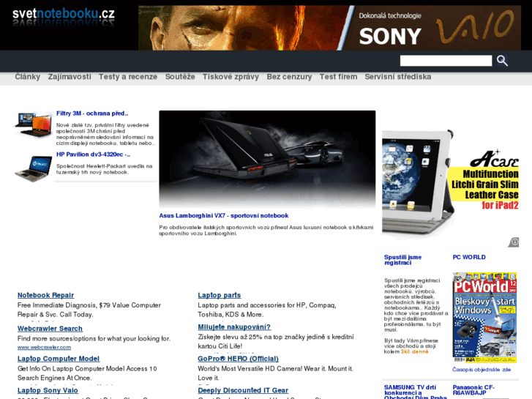532x399 pixels.
Task: Open Bez cenzury section
Action: 289,77
